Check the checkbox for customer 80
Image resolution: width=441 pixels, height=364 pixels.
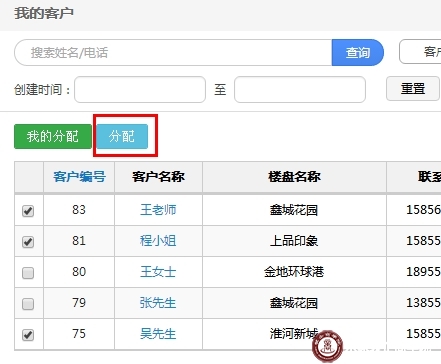(28, 273)
